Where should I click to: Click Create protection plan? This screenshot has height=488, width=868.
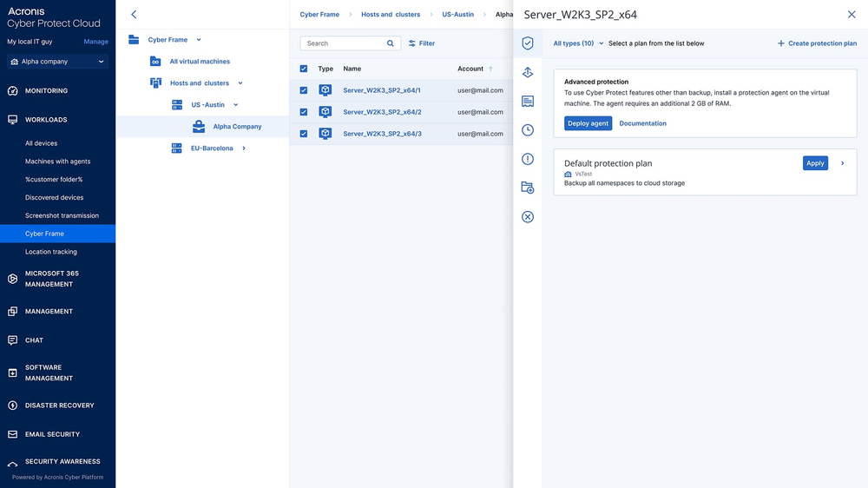pos(817,43)
